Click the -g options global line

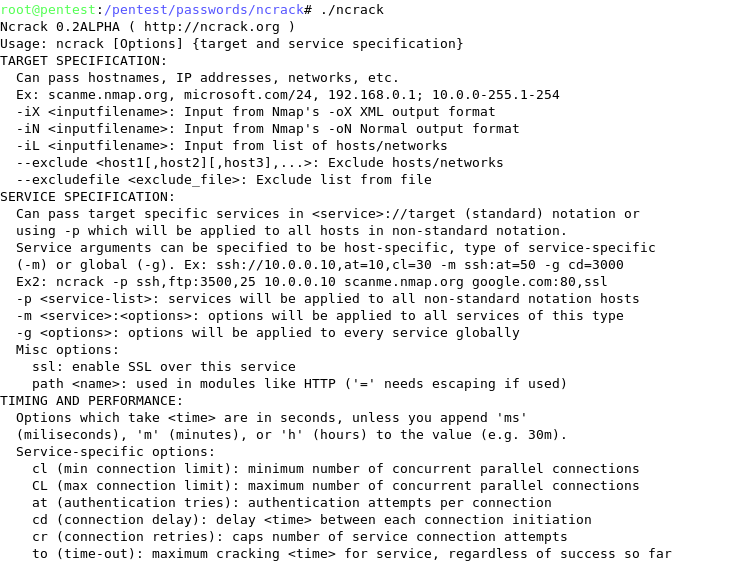[x=267, y=333]
